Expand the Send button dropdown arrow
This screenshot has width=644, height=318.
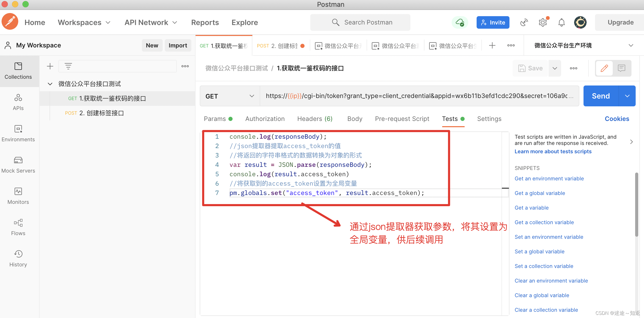pos(627,96)
